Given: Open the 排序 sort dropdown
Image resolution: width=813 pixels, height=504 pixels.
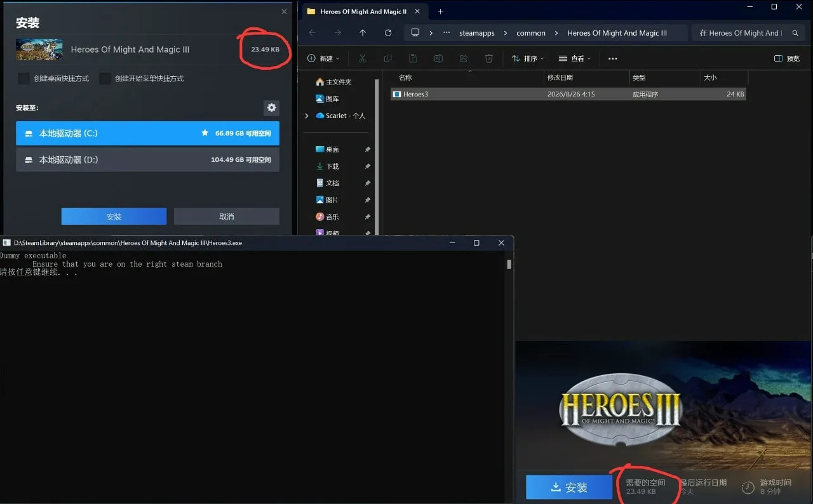Looking at the screenshot, I should (528, 58).
